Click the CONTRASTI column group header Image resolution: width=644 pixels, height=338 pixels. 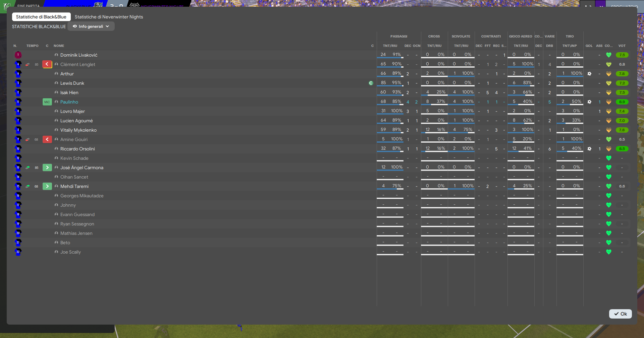pos(491,36)
